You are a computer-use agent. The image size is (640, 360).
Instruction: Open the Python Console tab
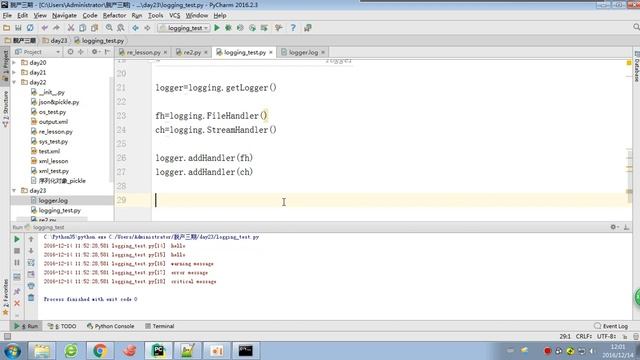tap(111, 326)
